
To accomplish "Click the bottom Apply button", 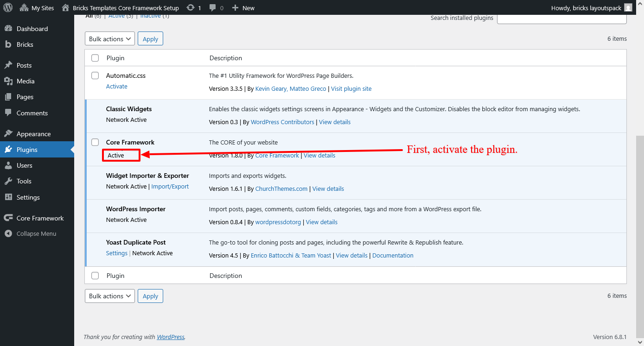I will tap(150, 296).
